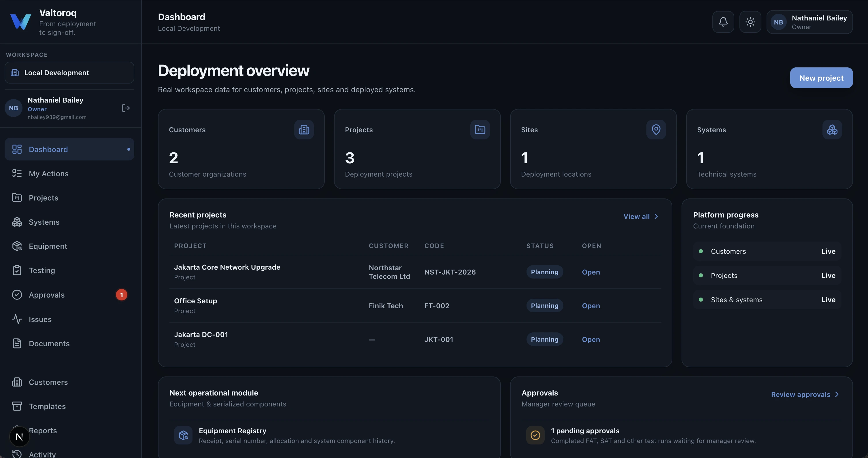Open Templates in sidebar

(69, 406)
